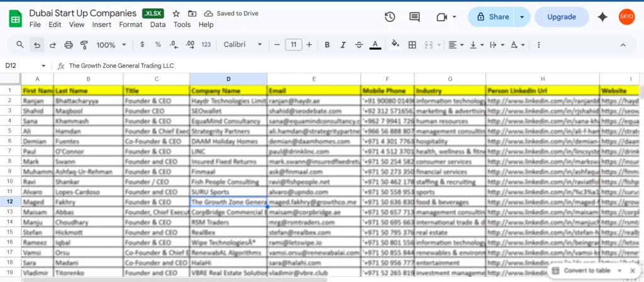Select the paint format roller

coord(84,45)
